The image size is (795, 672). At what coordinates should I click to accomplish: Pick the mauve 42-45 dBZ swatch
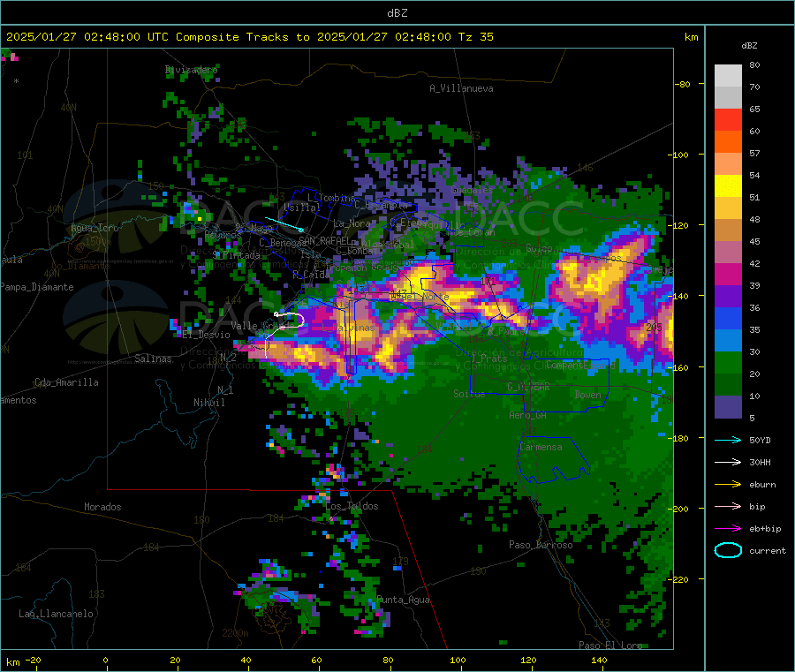(728, 253)
